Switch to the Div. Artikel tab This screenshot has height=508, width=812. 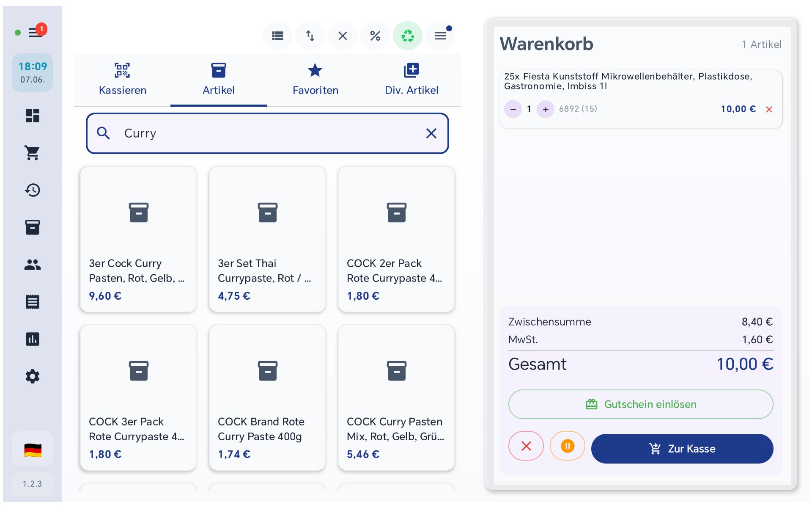[x=411, y=80]
